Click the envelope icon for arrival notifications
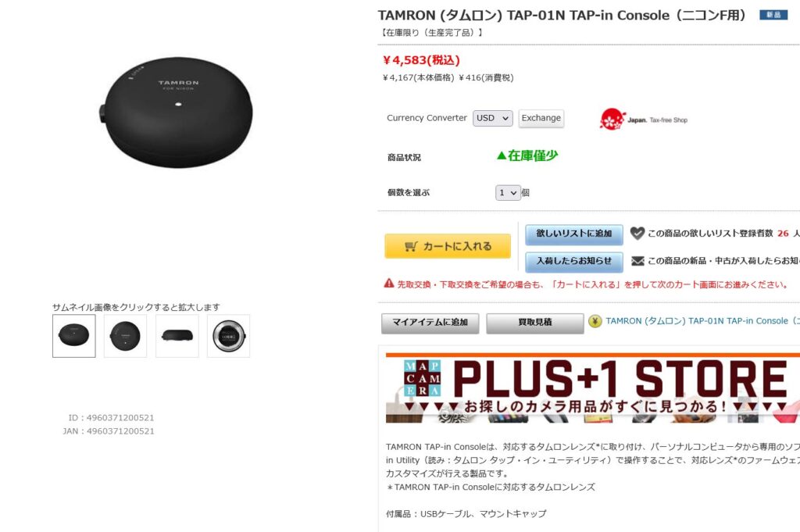This screenshot has width=800, height=532. coord(637,261)
